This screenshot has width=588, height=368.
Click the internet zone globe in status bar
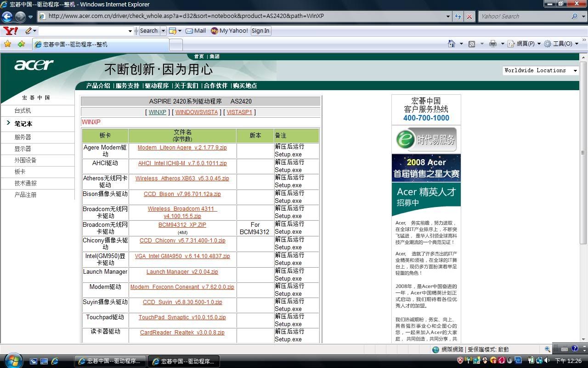point(436,350)
